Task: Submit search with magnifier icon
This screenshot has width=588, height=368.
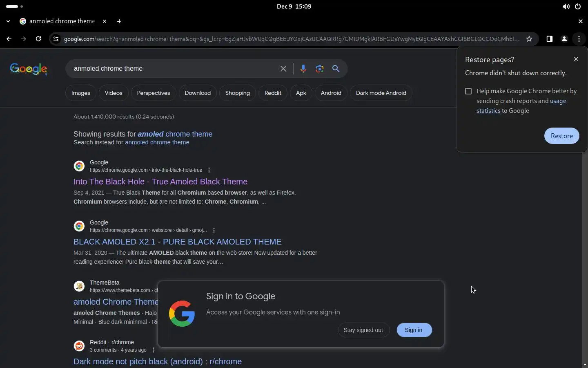Action: [x=336, y=69]
